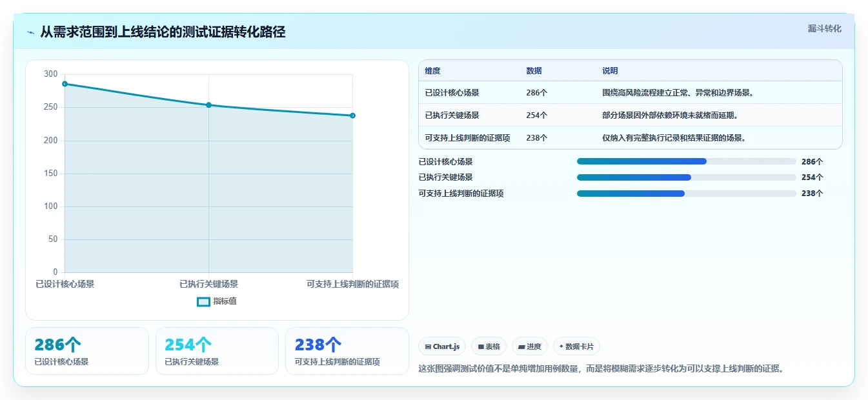Click x-axis label 已设计核心场景
This screenshot has width=868, height=400.
coord(65,284)
